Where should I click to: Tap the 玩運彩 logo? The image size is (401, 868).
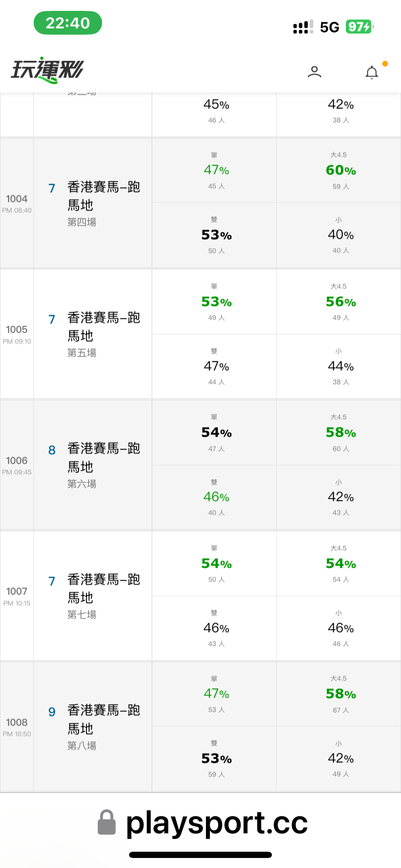(x=47, y=70)
